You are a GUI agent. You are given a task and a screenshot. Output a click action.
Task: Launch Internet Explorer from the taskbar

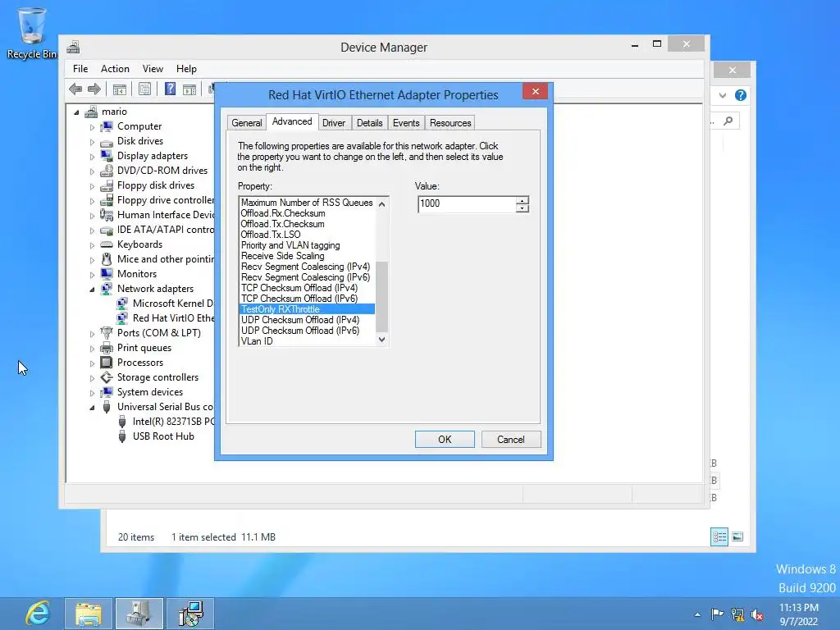[38, 613]
